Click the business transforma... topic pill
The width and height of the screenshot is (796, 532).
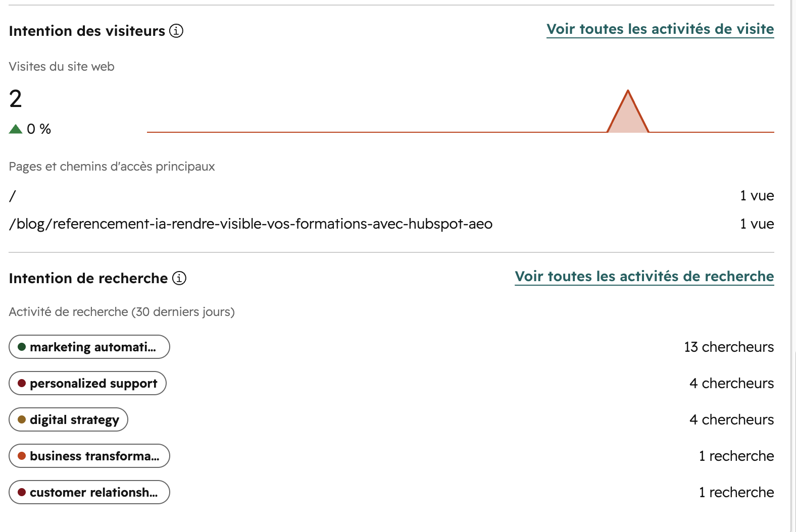click(x=89, y=456)
